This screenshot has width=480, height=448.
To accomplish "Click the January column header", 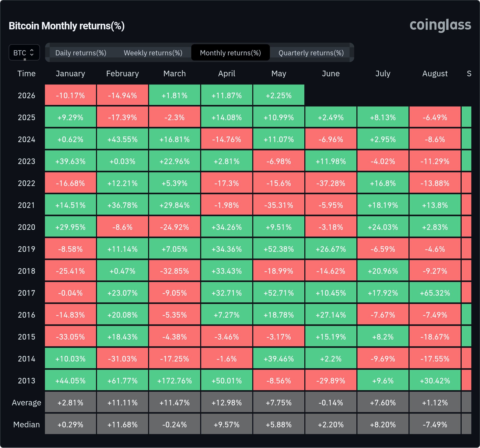I will [70, 73].
